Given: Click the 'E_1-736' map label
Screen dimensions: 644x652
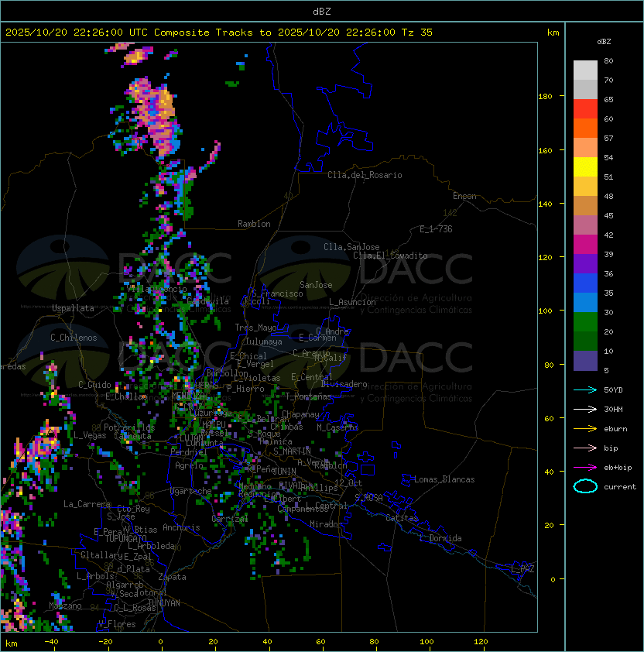Looking at the screenshot, I should [436, 229].
